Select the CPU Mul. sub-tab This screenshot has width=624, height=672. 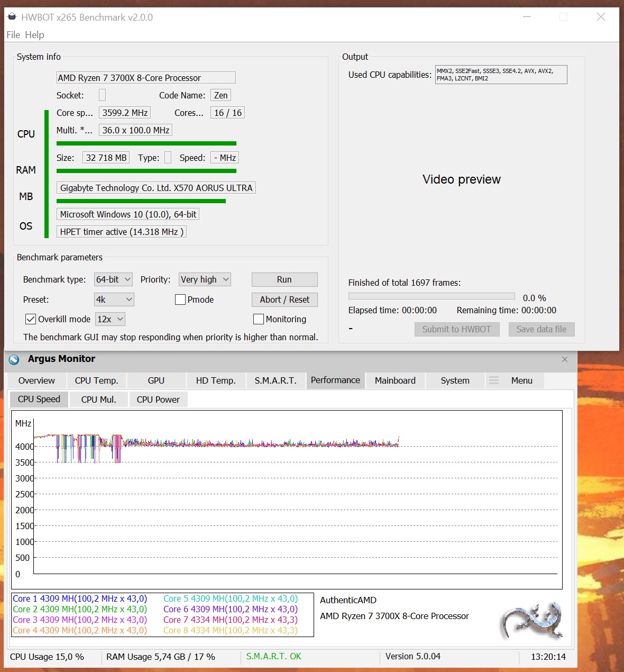pyautogui.click(x=98, y=399)
